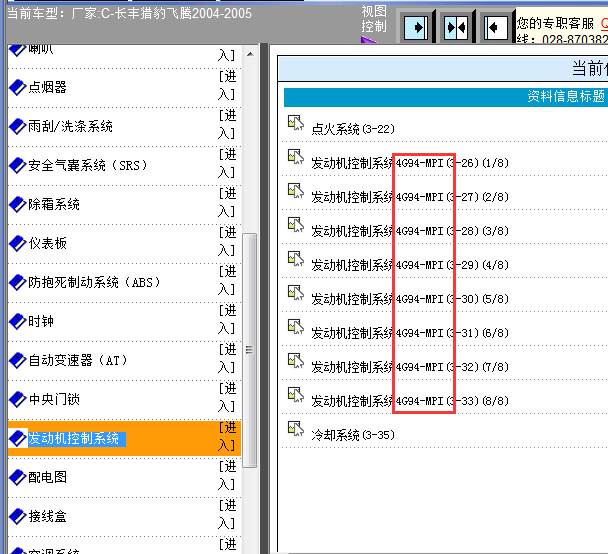
Task: Click [进入] next to 点烟器
Action: coord(227,86)
